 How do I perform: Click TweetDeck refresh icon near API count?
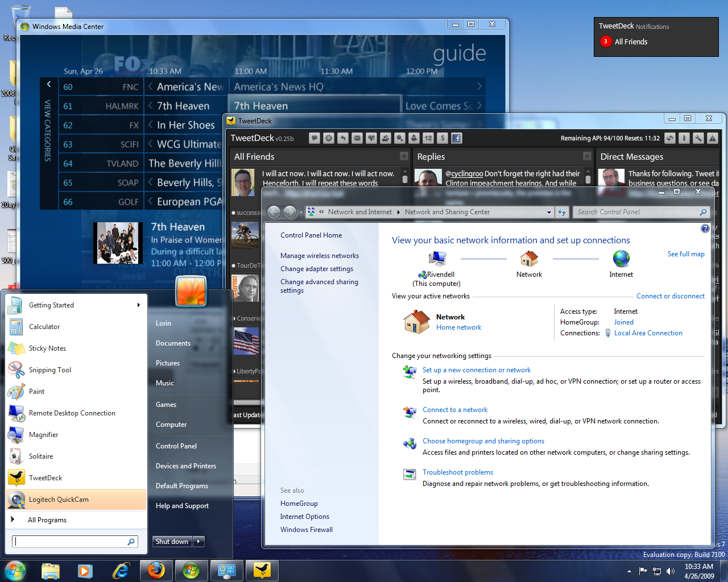670,138
